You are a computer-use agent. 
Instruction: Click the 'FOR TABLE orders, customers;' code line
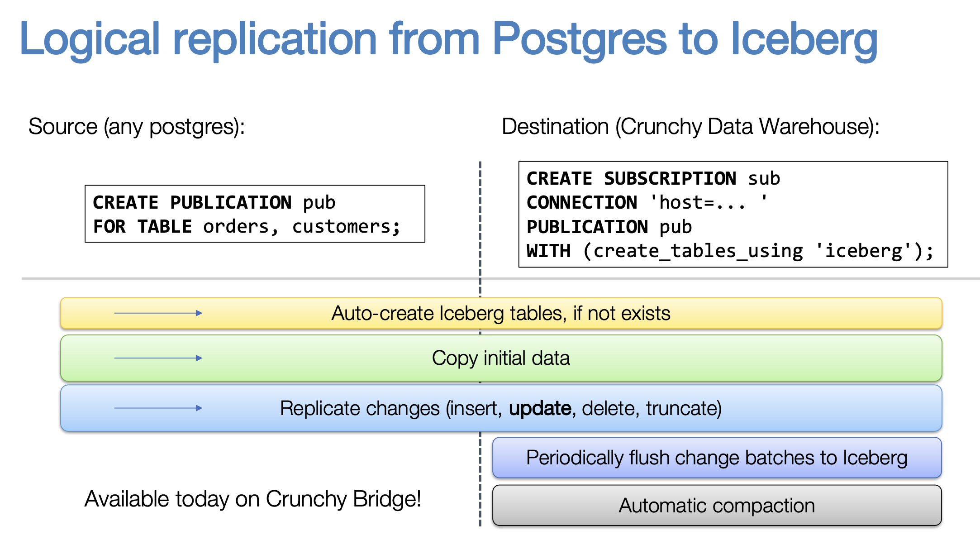click(x=247, y=226)
